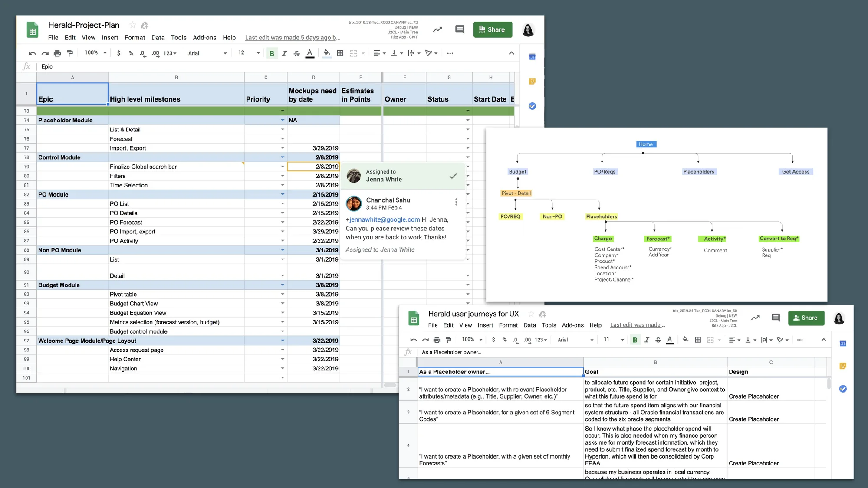The height and width of the screenshot is (488, 868).
Task: Toggle bold in Herald-Project-Plan toolbar
Action: point(272,53)
